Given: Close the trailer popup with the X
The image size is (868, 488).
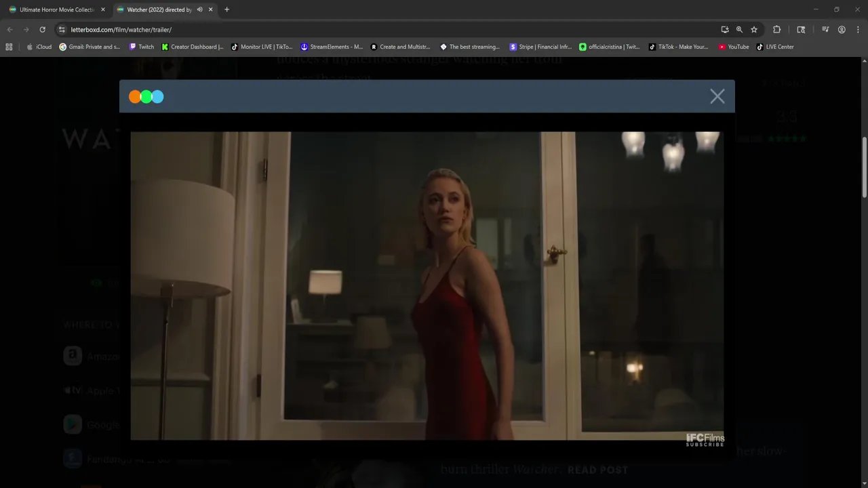Looking at the screenshot, I should [x=717, y=96].
